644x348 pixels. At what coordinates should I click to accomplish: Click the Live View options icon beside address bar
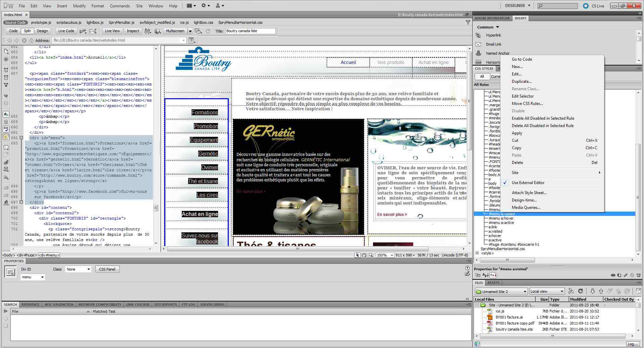click(192, 40)
